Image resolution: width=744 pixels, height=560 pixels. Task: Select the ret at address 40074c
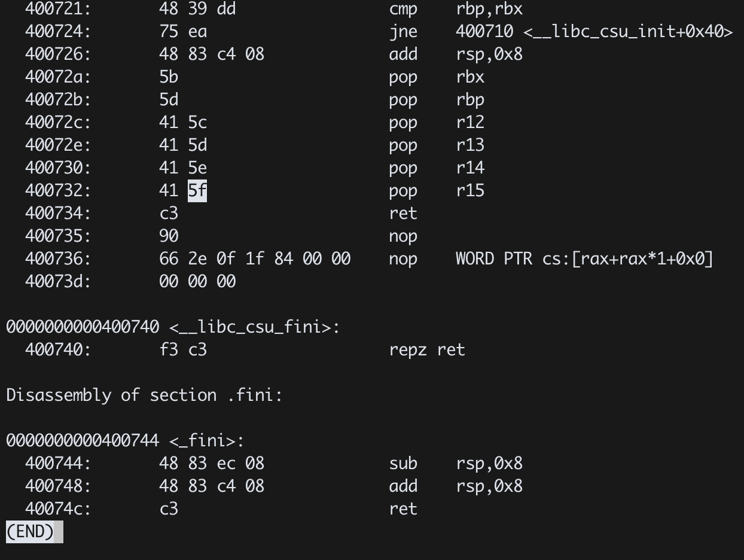[x=403, y=509]
